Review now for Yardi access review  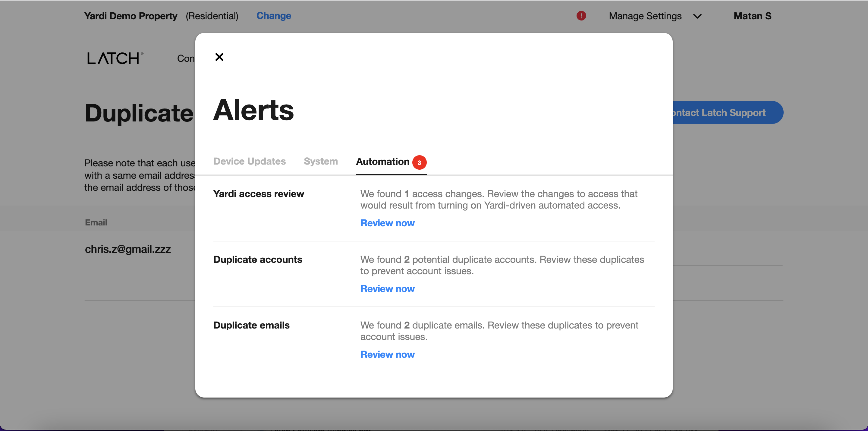[387, 223]
